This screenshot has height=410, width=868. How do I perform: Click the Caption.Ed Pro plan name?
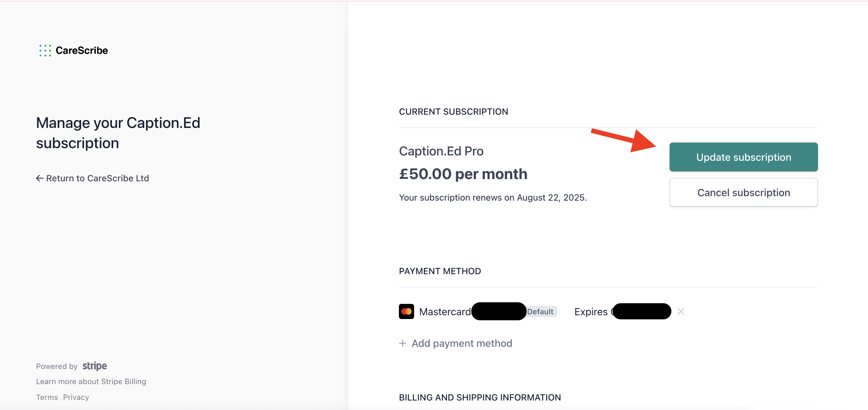(x=441, y=151)
